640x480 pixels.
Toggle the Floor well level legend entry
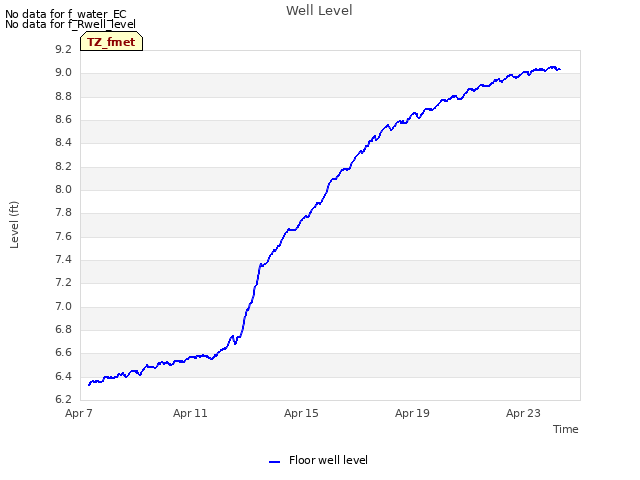tap(318, 460)
